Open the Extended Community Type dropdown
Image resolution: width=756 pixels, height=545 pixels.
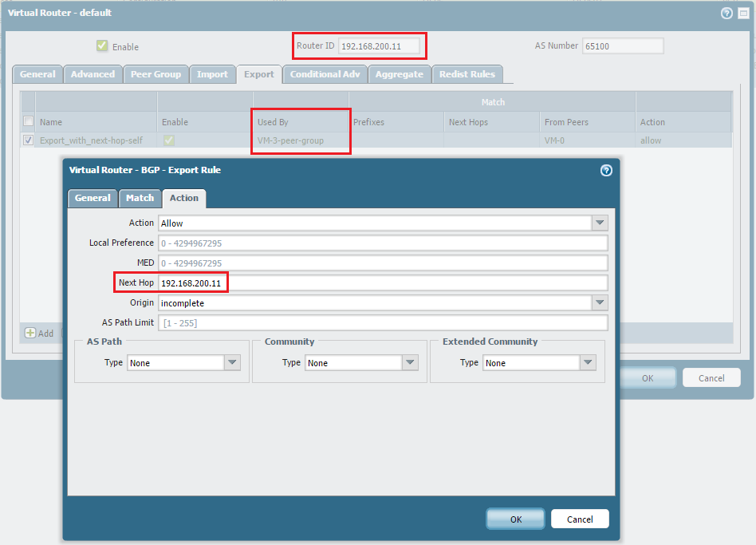[x=588, y=363]
